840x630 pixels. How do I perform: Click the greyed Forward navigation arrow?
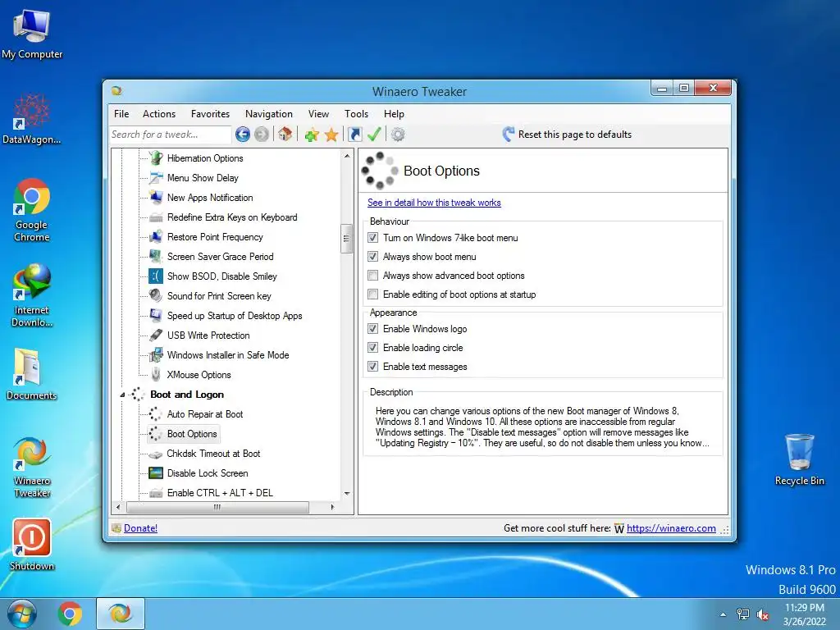[262, 134]
